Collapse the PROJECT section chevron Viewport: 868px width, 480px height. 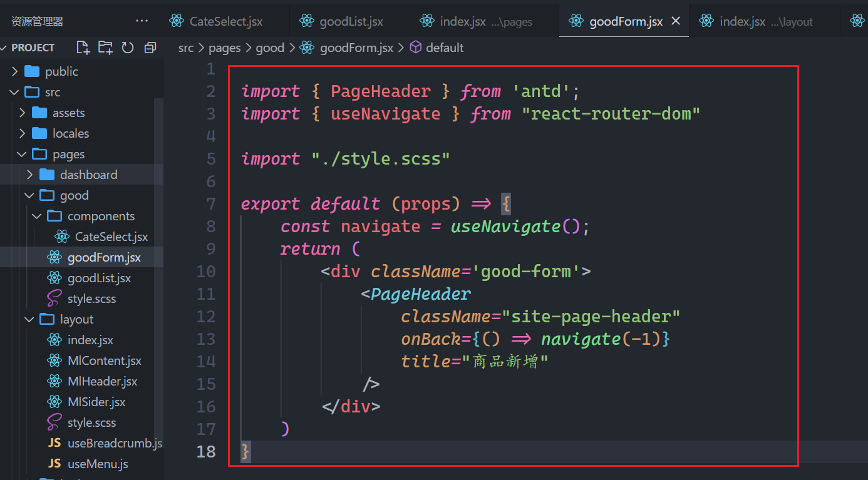click(x=5, y=48)
